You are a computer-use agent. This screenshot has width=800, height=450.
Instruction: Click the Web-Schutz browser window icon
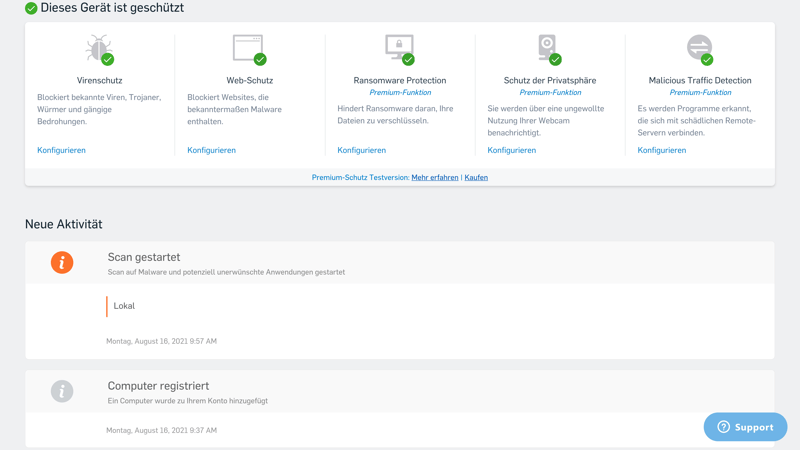pos(248,48)
